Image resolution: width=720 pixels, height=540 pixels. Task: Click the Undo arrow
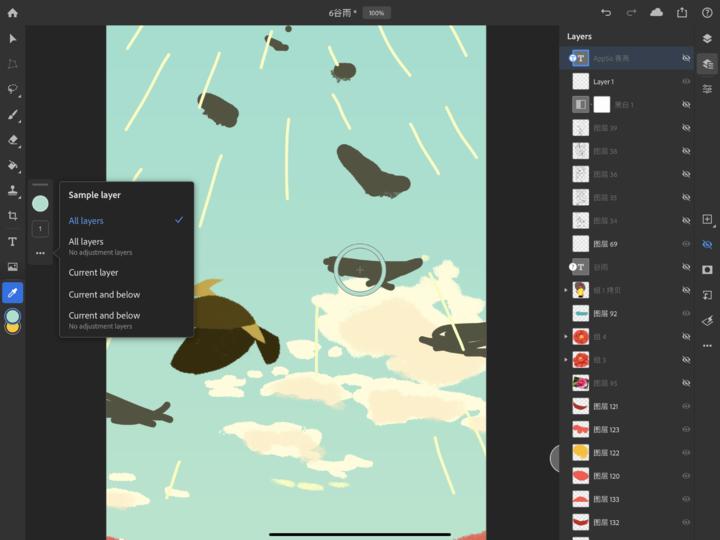coord(606,13)
